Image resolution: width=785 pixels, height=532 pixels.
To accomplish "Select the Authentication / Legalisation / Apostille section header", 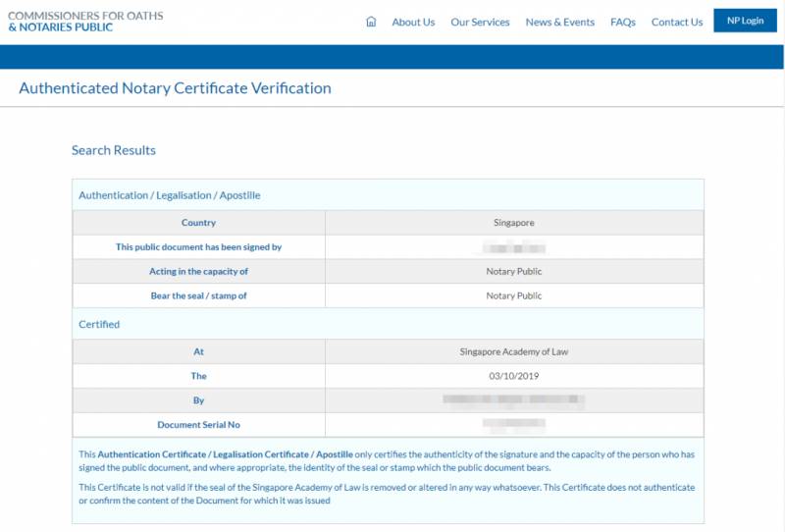I will 170,195.
